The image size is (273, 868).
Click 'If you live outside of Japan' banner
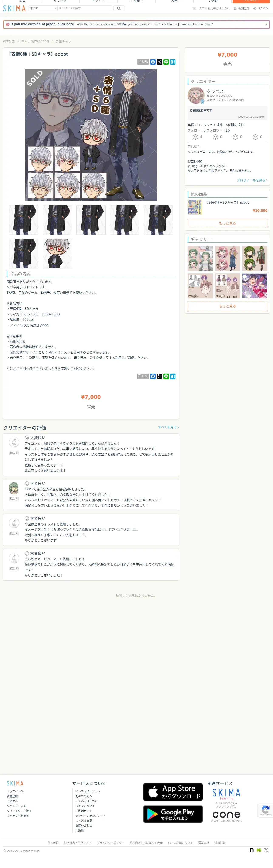tap(136, 24)
